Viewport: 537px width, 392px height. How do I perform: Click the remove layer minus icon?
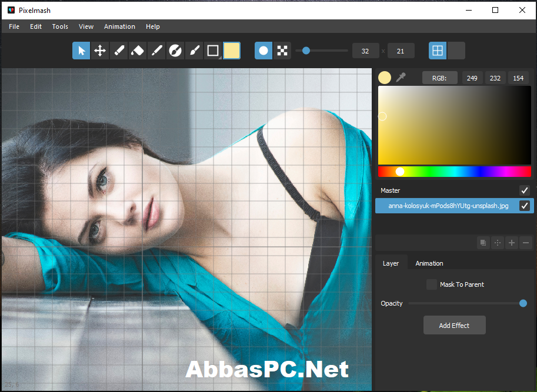526,243
